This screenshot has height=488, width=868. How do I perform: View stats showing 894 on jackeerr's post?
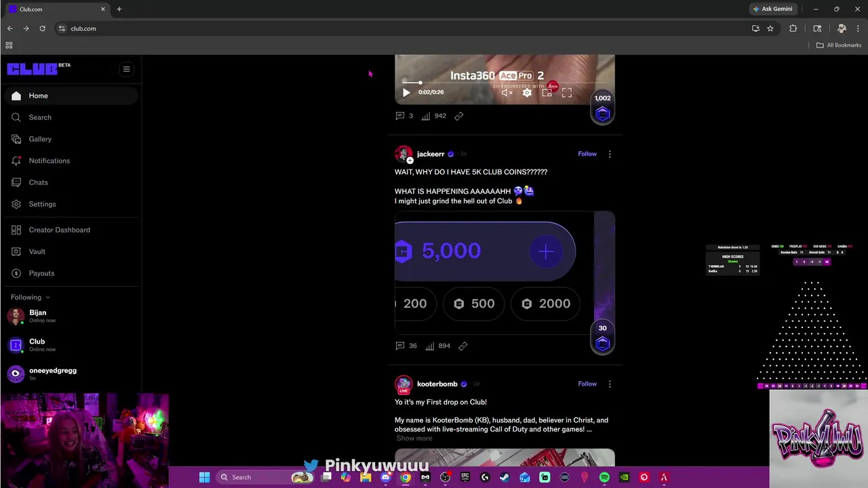coord(437,346)
